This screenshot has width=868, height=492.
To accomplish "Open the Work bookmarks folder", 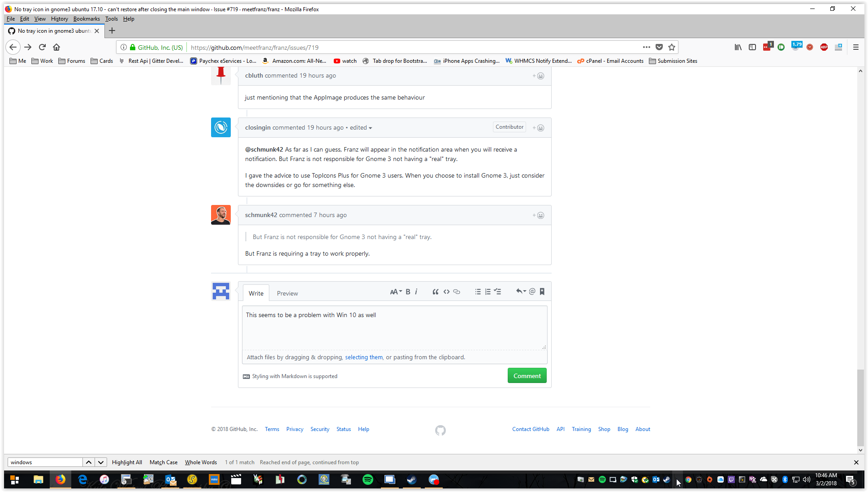I will point(42,61).
